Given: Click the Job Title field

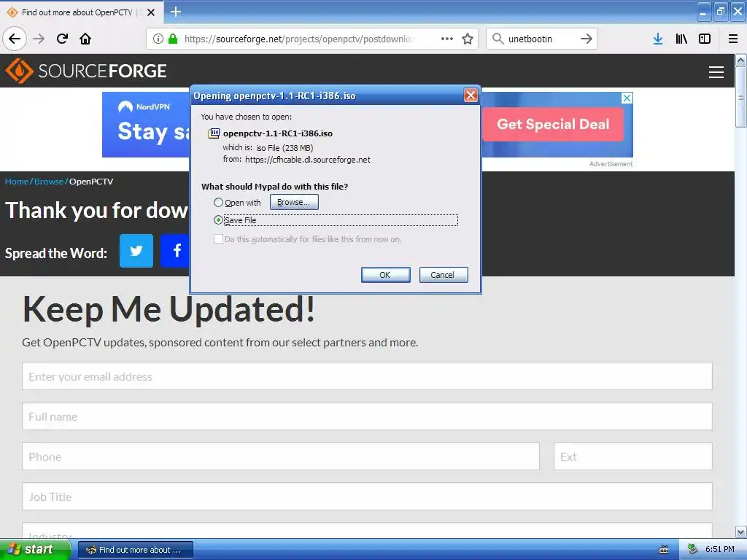Looking at the screenshot, I should point(367,496).
